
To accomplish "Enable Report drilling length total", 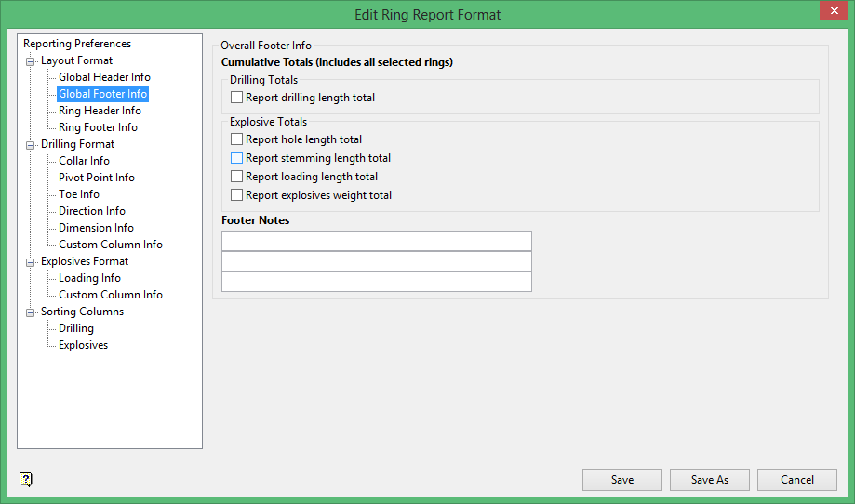I will pos(237,98).
